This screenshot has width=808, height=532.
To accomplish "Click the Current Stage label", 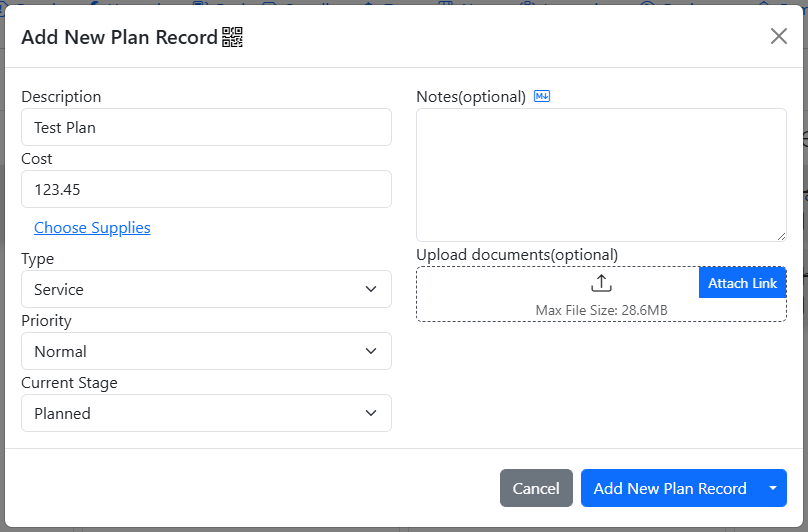I will click(x=69, y=383).
